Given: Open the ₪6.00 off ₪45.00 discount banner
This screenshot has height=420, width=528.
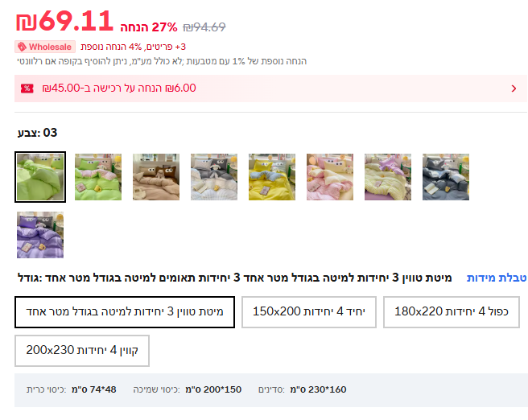Looking at the screenshot, I should point(270,89).
